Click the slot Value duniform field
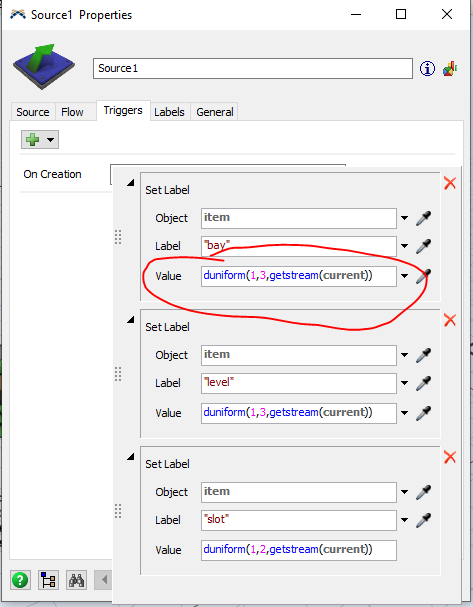The width and height of the screenshot is (473, 607). (299, 550)
